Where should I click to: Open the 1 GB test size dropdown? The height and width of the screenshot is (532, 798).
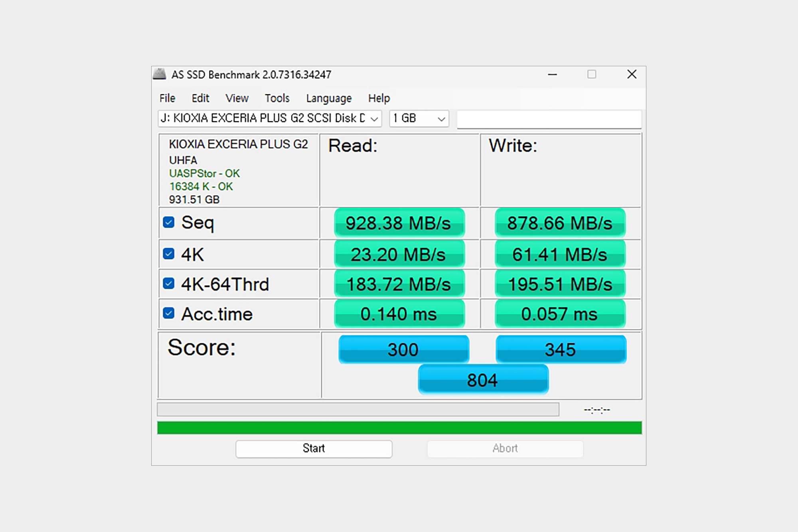[441, 119]
